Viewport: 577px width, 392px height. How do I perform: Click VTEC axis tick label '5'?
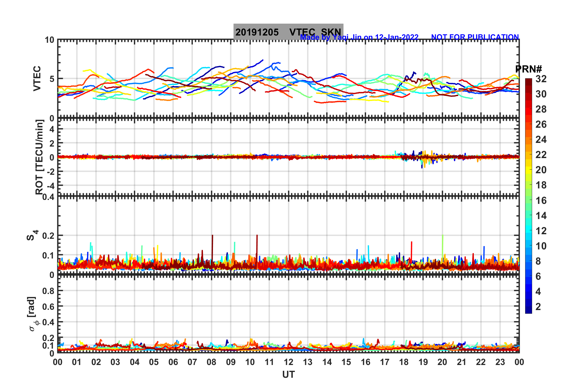point(52,79)
